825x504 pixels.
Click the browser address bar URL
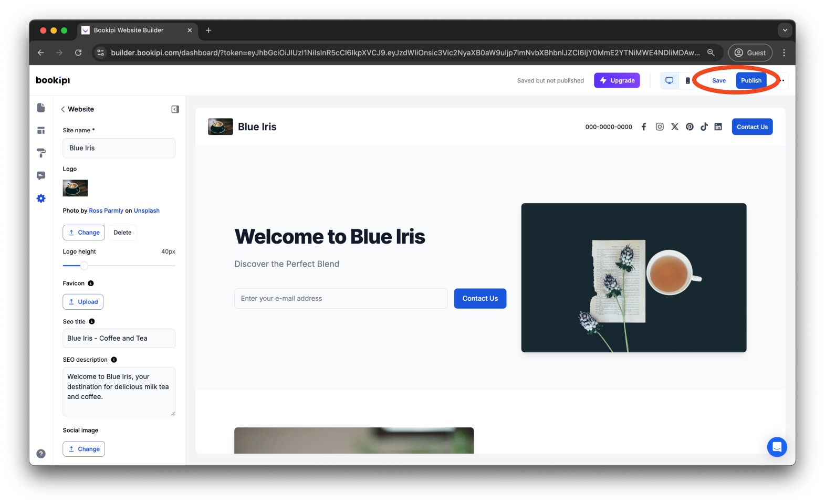405,52
